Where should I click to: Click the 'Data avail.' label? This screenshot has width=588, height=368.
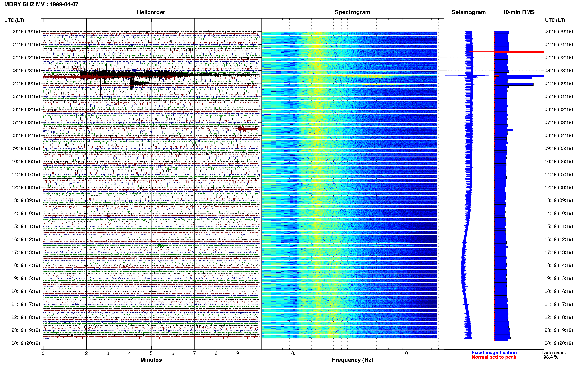[x=554, y=353]
